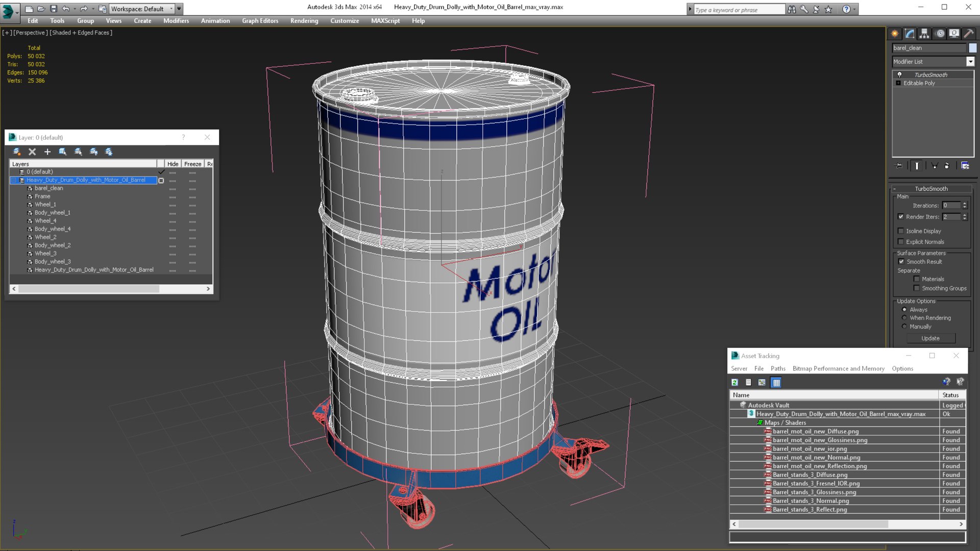Click the Hide column header in Layer dialog
The image size is (980, 551).
173,164
